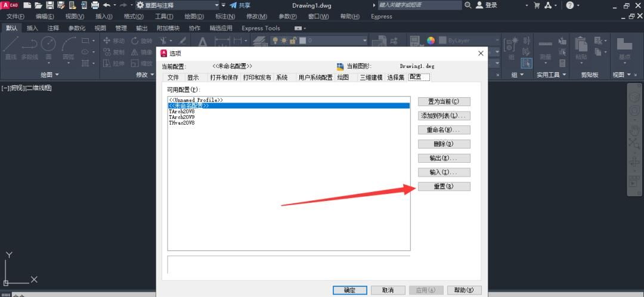Image resolution: width=644 pixels, height=297 pixels.
Task: Click the 帮助(H) button in Options dialog
Action: pyautogui.click(x=465, y=290)
